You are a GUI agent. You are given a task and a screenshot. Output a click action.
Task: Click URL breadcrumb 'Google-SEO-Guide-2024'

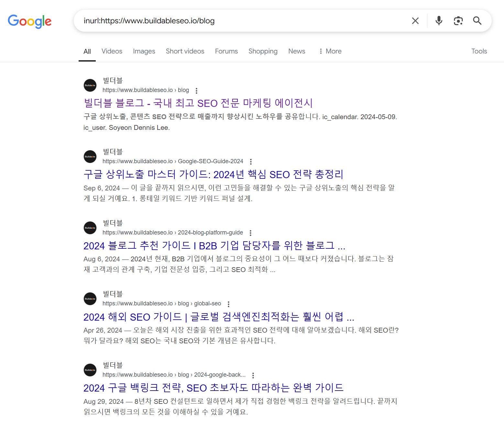click(211, 161)
